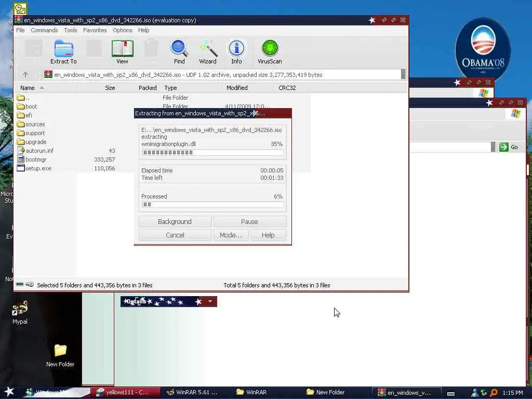The width and height of the screenshot is (532, 399).
Task: Sort by the Type column header
Action: pyautogui.click(x=191, y=88)
